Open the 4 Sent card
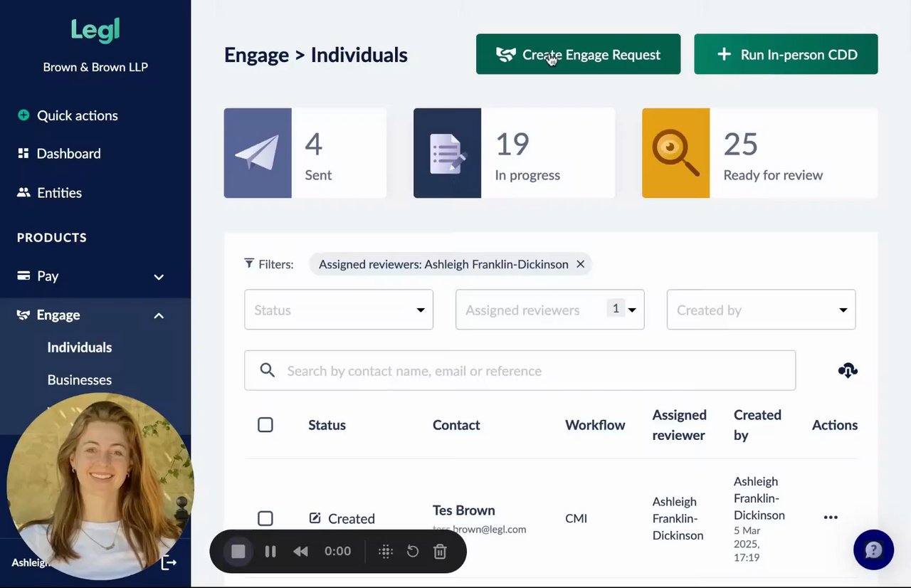The height and width of the screenshot is (588, 911). pos(305,153)
